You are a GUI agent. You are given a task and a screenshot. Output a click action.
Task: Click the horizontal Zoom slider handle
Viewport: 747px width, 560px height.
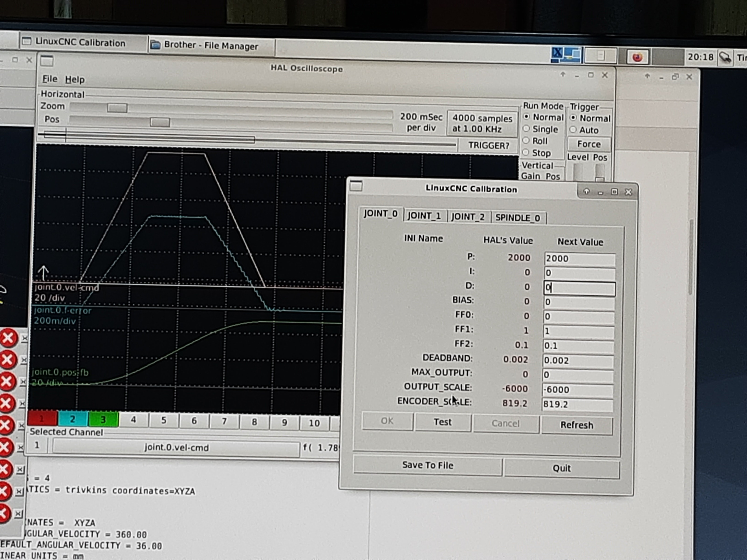tap(117, 108)
